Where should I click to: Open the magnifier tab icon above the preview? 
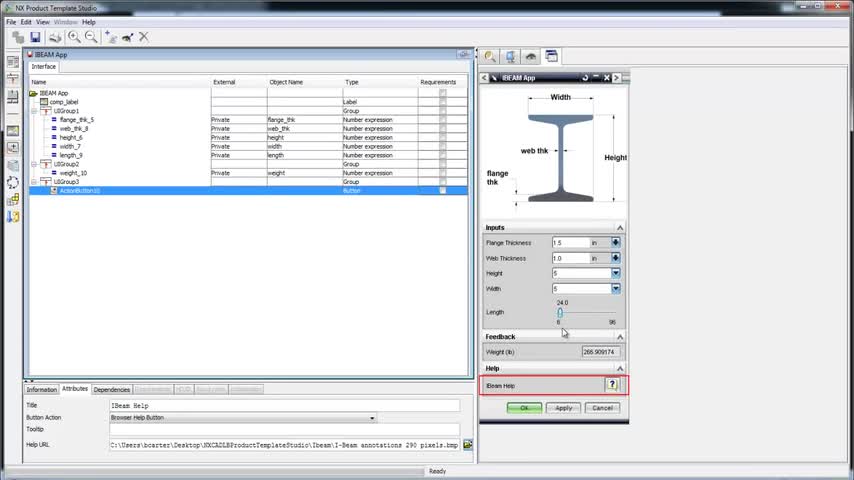pos(490,56)
